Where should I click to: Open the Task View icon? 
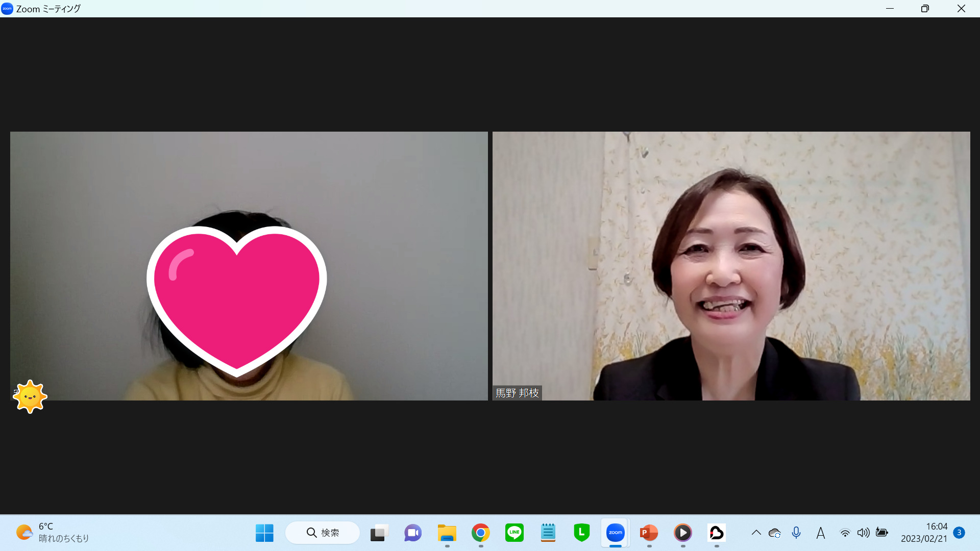tap(379, 533)
